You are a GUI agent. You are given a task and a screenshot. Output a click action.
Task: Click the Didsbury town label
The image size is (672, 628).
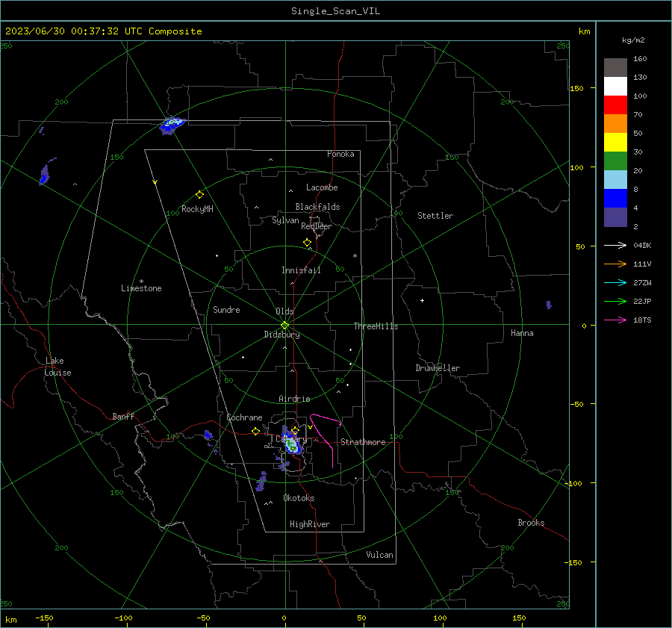click(281, 335)
